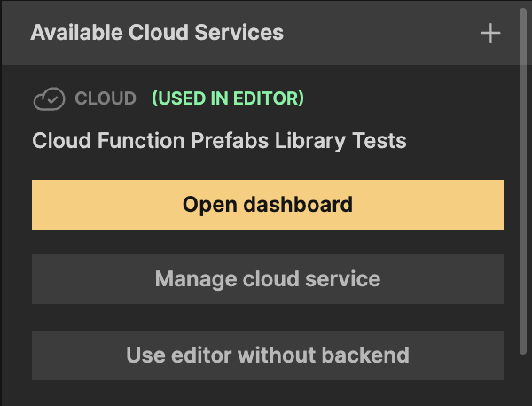Click the Available Cloud Services header
Screen dimensions: 532x406
[x=157, y=33]
